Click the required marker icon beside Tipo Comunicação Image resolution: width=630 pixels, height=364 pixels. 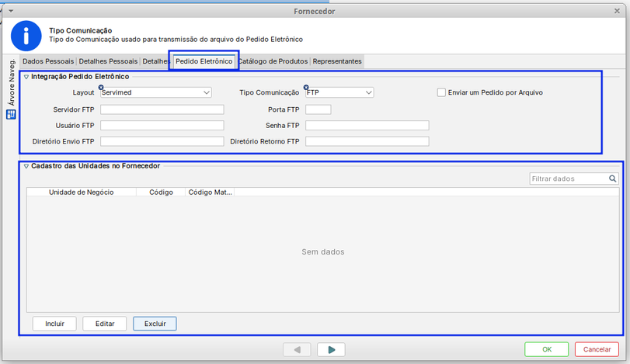coord(307,87)
